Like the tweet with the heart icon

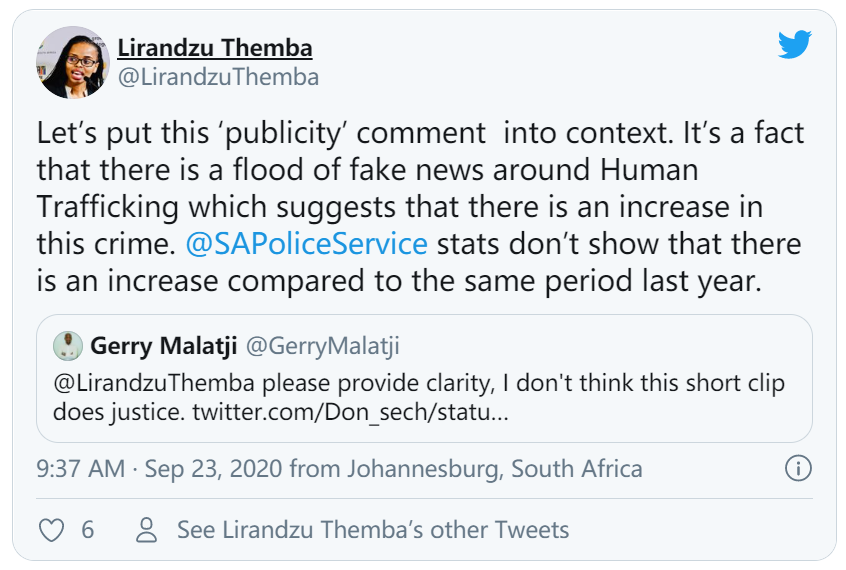pyautogui.click(x=51, y=529)
